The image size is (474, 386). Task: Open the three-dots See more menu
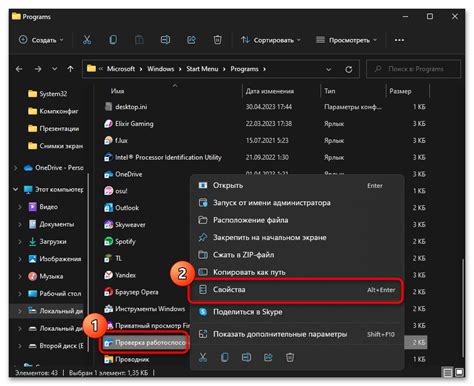(399, 40)
